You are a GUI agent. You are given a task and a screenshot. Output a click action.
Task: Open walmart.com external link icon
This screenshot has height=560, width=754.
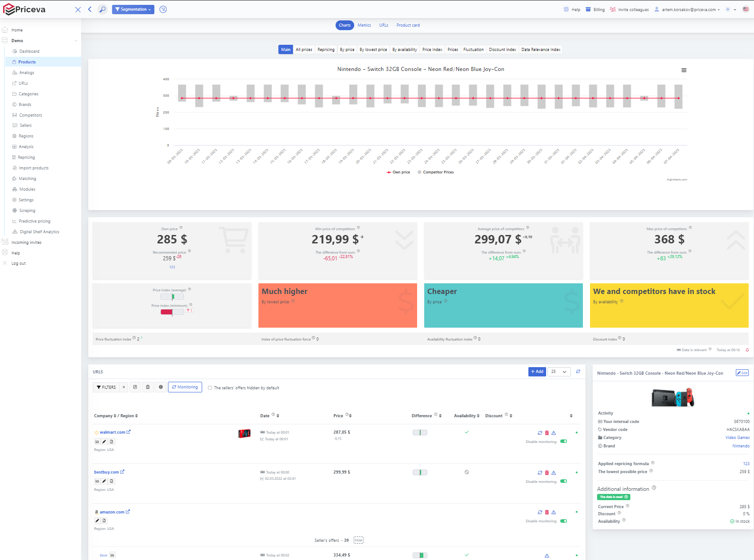129,432
